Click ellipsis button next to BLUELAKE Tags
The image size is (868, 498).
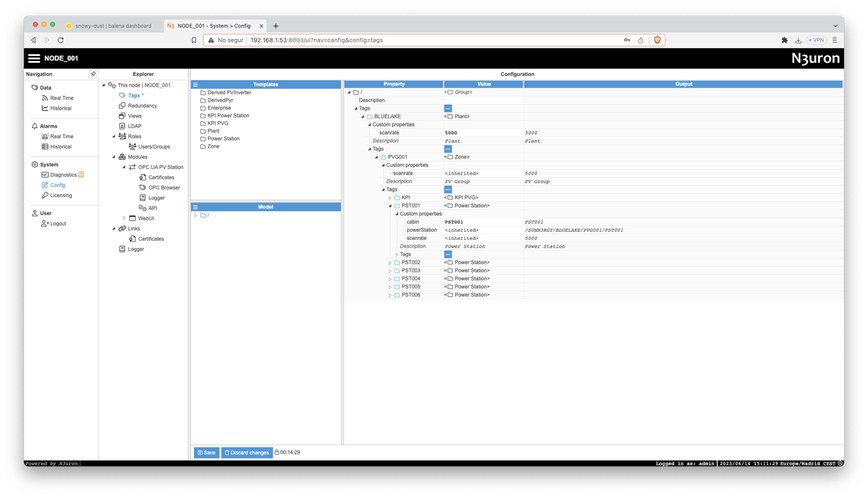(448, 149)
